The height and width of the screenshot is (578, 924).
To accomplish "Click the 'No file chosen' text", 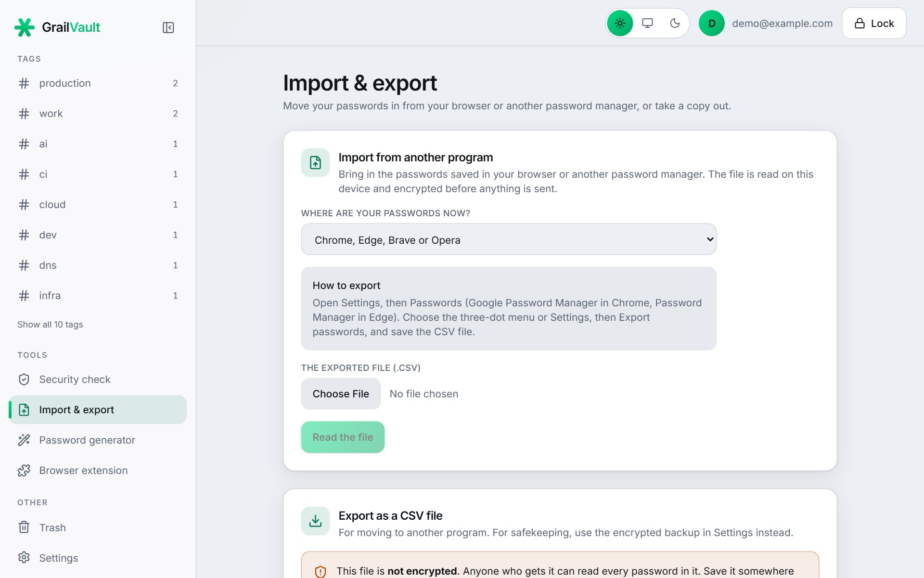I will (423, 394).
